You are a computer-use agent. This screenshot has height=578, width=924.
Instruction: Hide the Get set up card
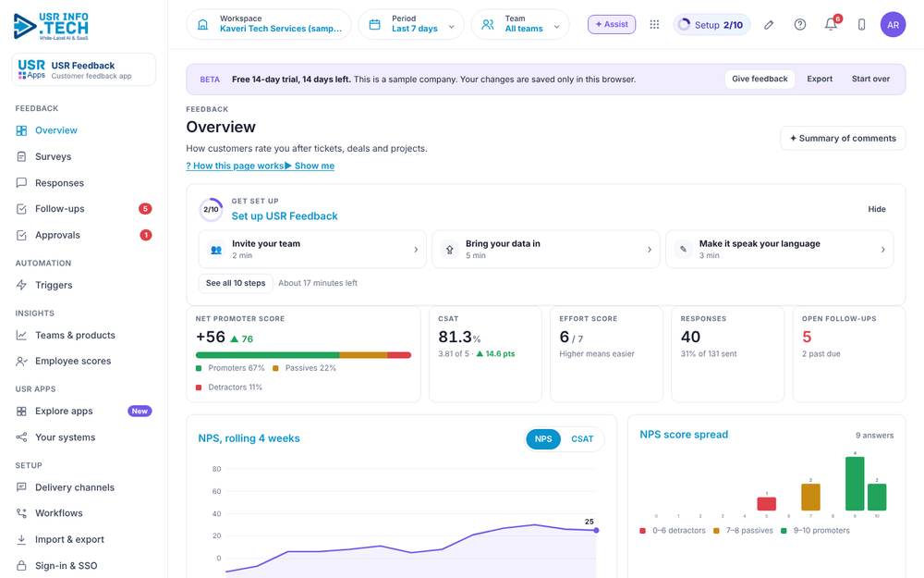(876, 209)
